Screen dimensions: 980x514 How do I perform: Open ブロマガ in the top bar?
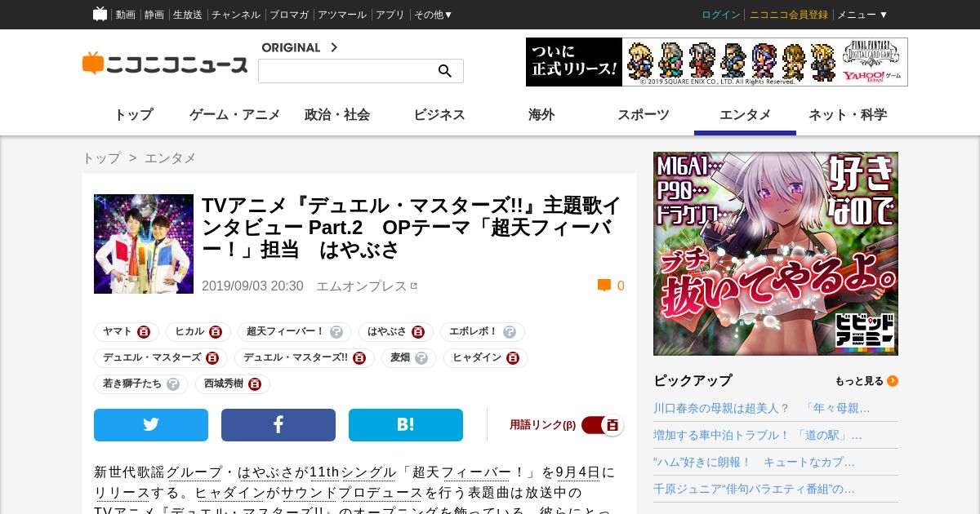(x=289, y=15)
